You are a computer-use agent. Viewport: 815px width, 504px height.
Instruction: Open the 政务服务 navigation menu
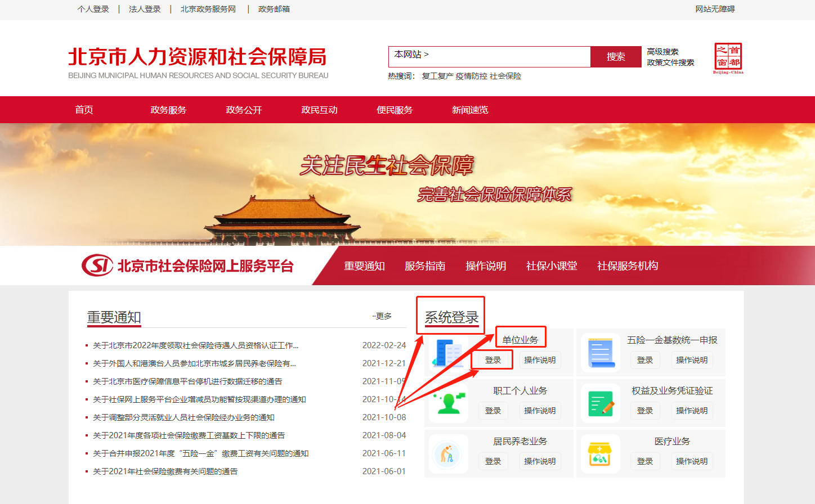coord(168,110)
